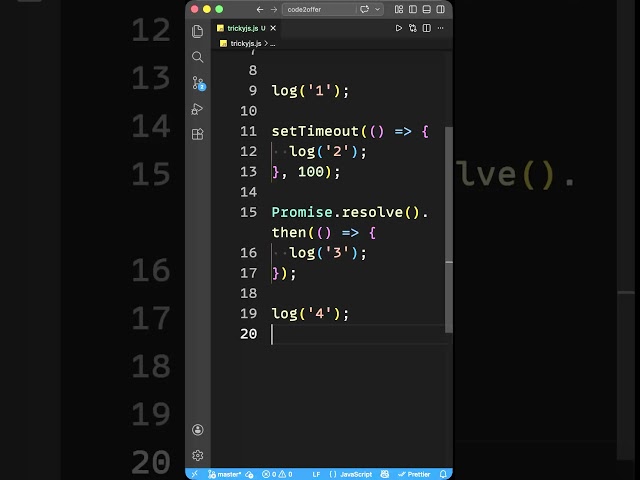Screen dimensions: 640x480
Task: Click the code2offer command center search box
Action: click(319, 9)
